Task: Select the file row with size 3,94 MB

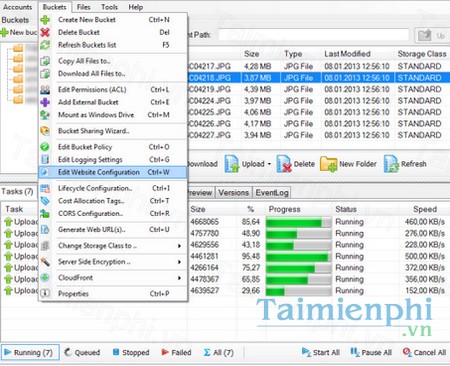Action: click(318, 135)
